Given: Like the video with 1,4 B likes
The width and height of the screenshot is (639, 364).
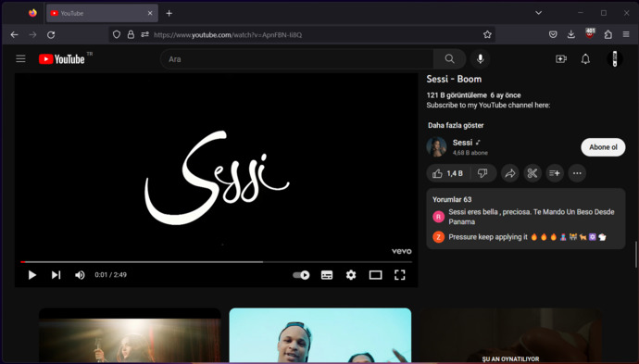Looking at the screenshot, I should (x=448, y=173).
